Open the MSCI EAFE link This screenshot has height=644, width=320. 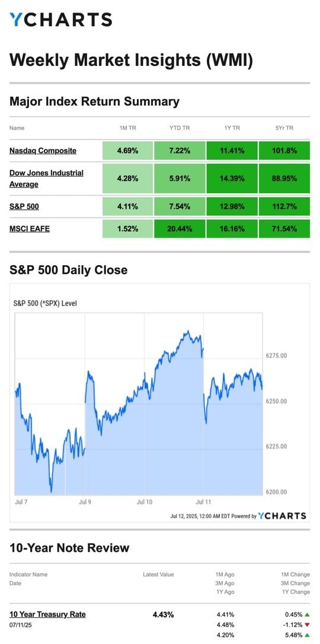click(30, 229)
